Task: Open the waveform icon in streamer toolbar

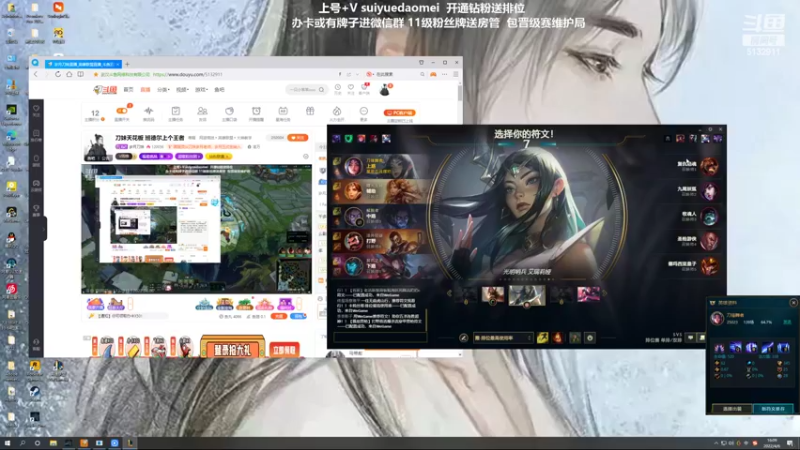Action: (x=148, y=111)
